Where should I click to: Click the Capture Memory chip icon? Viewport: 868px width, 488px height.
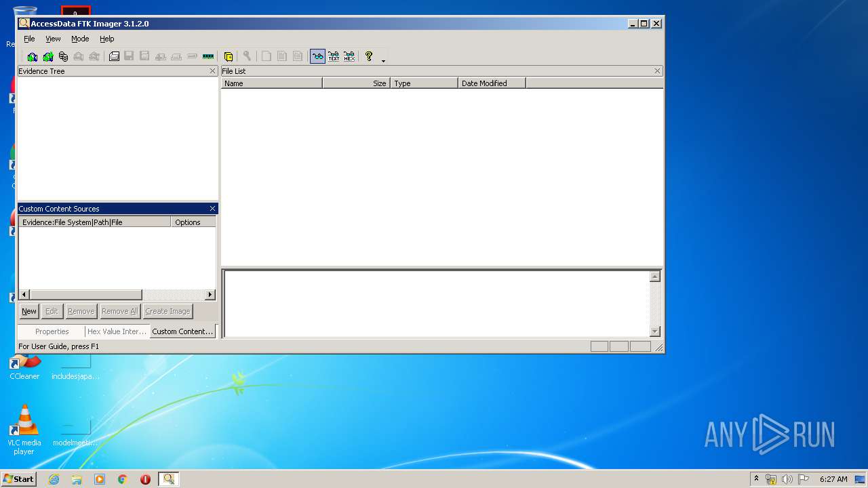(208, 56)
